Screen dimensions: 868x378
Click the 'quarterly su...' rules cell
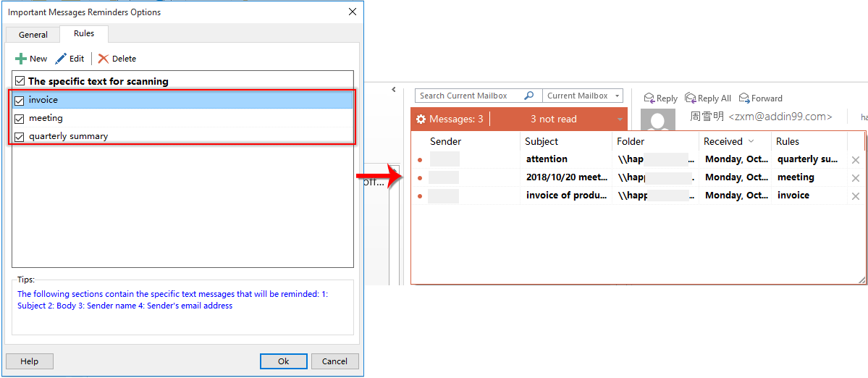[808, 159]
